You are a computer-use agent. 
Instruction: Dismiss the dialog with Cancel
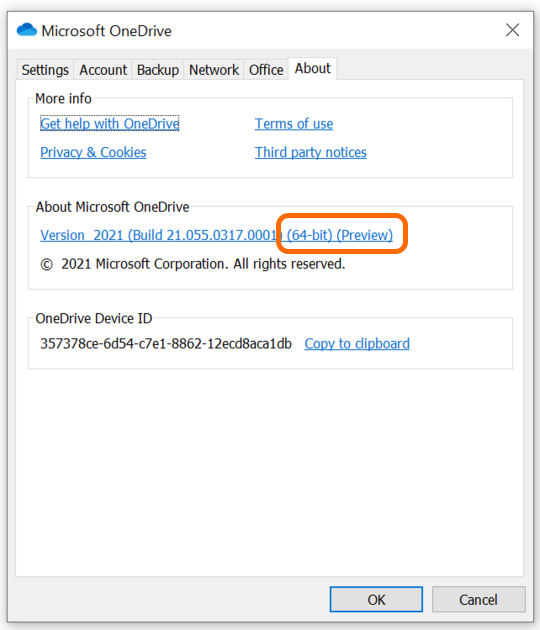tap(479, 599)
